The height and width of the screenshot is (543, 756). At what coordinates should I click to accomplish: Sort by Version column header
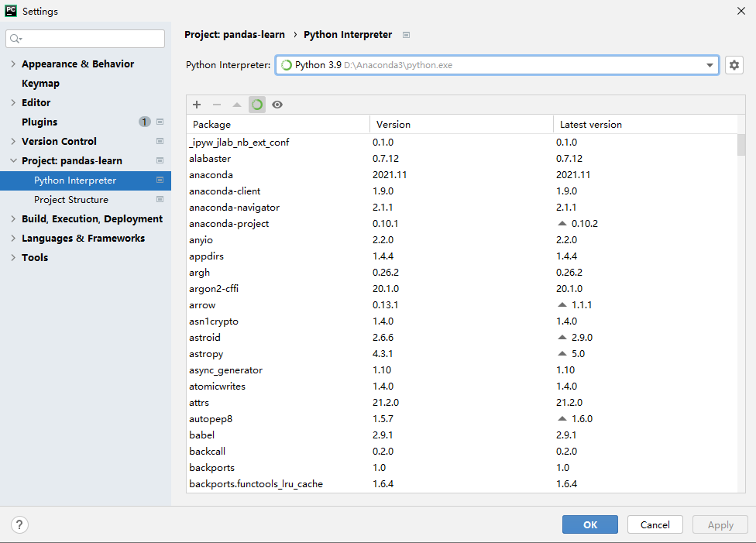point(462,125)
